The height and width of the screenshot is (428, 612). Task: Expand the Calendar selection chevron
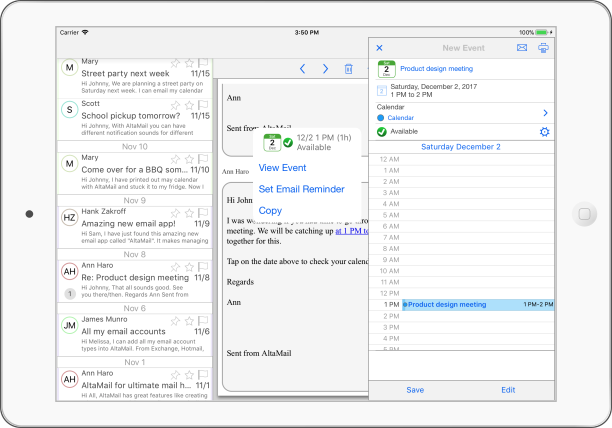(545, 113)
